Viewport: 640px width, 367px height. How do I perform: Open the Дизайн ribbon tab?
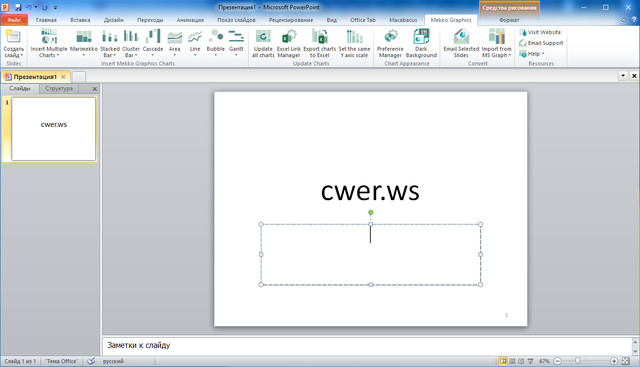[x=113, y=20]
